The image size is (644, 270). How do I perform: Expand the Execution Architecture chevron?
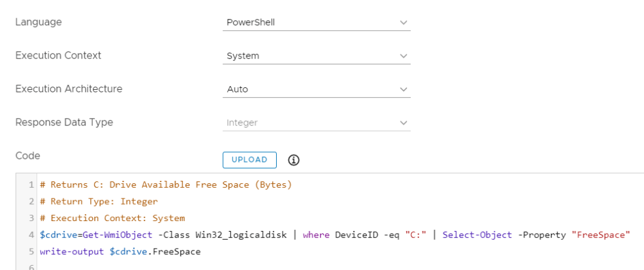tap(403, 89)
